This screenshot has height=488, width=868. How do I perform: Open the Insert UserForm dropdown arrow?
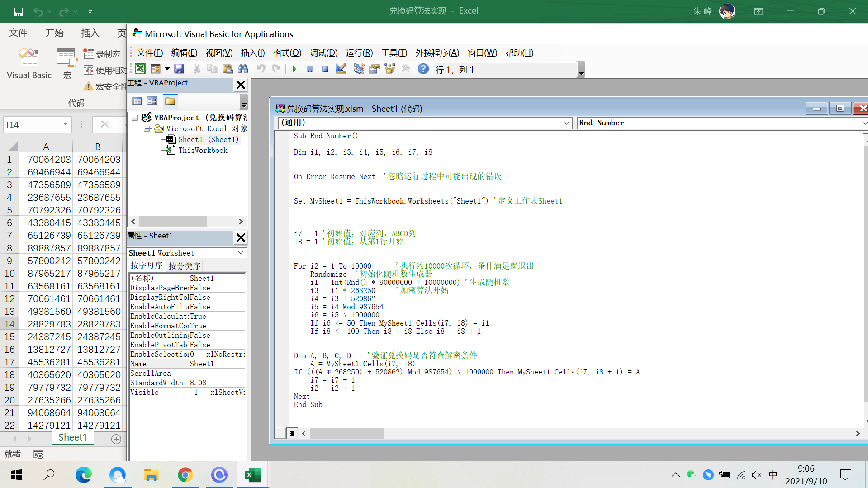(x=167, y=69)
